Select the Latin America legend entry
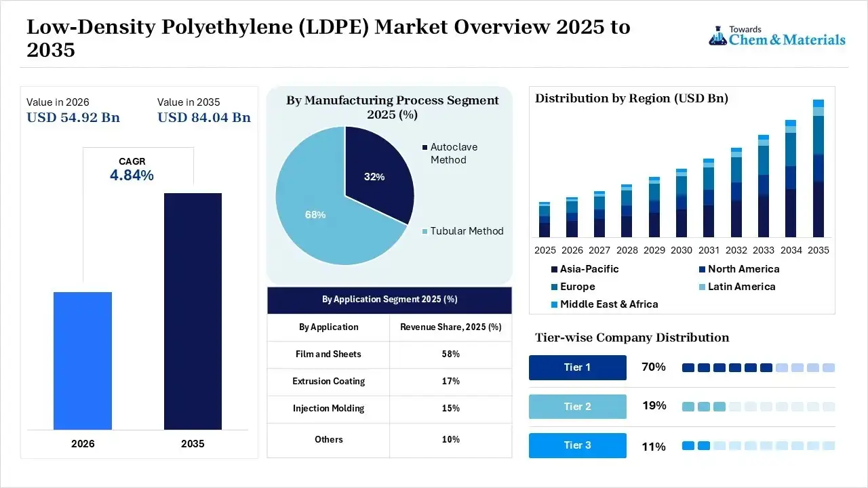The image size is (868, 488). (737, 287)
